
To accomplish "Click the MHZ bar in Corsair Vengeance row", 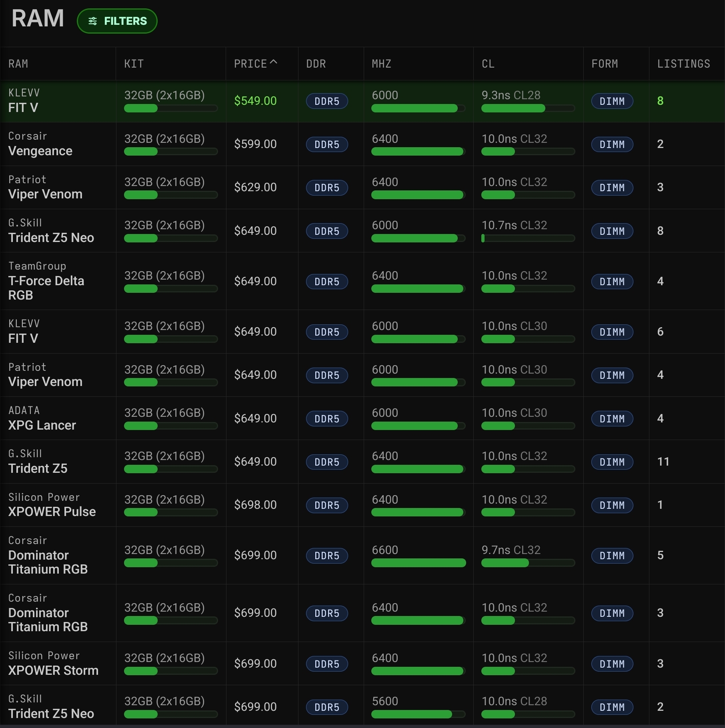I will (419, 152).
